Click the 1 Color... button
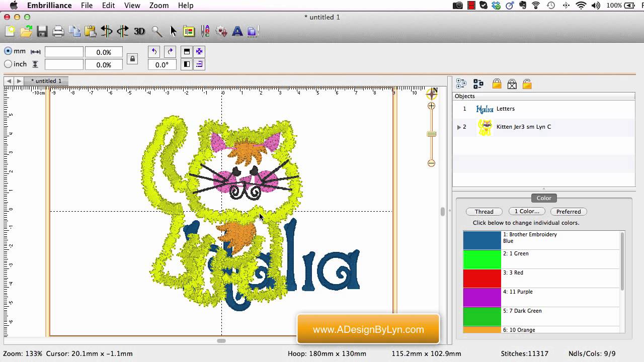This screenshot has height=362, width=644. tap(526, 211)
